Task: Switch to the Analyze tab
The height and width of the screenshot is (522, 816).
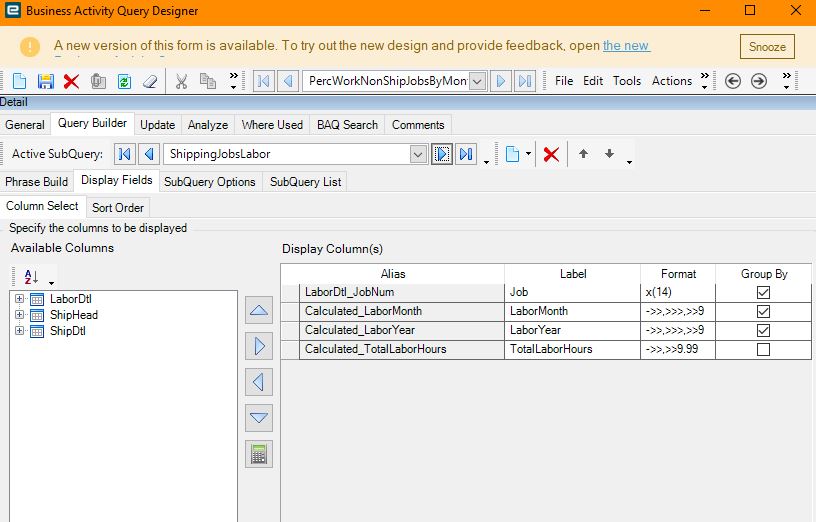Action: click(x=208, y=125)
